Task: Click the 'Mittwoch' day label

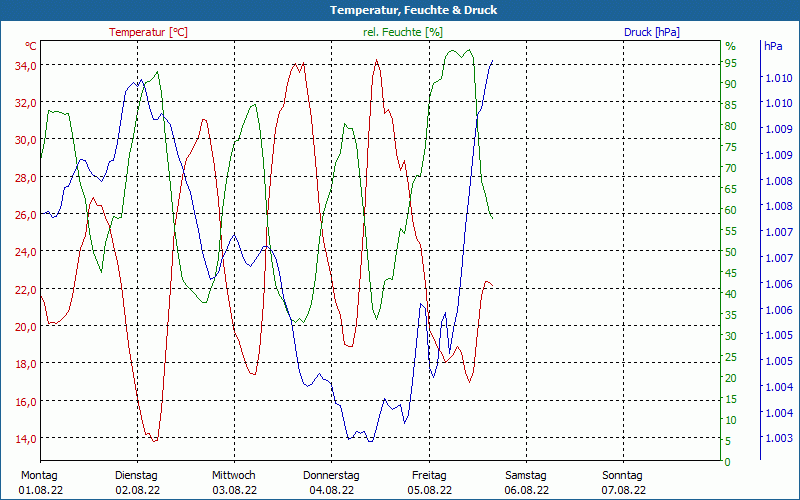Action: click(234, 476)
